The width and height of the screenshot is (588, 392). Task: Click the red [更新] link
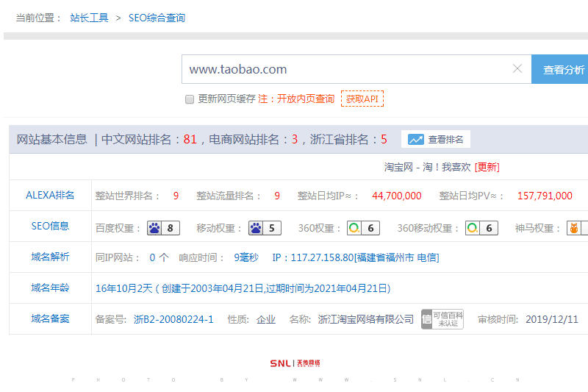487,167
